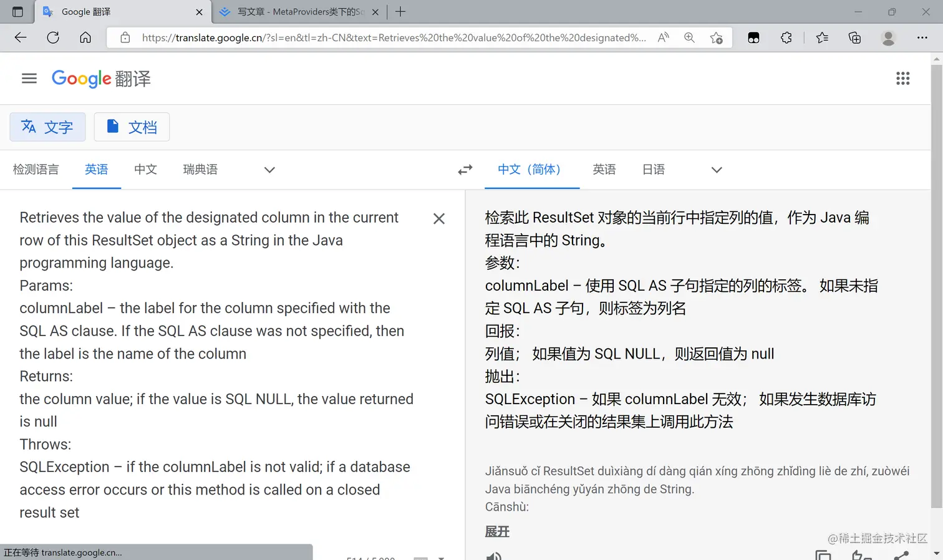Go back in browser
This screenshot has width=943, height=560.
tap(21, 37)
